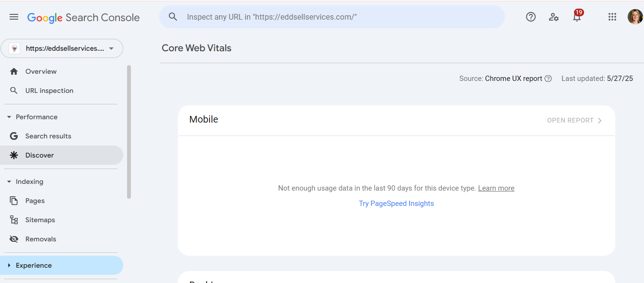This screenshot has height=283, width=644.
Task: Click the Pages document icon
Action: click(14, 201)
